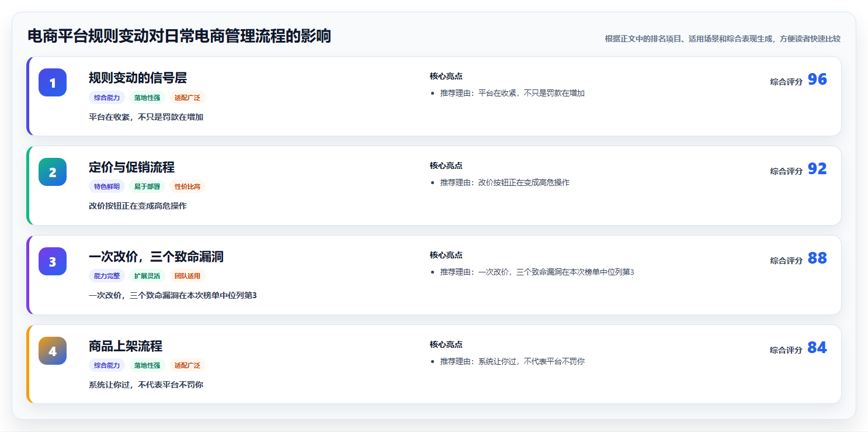868x432 pixels.
Task: Click the 综合能力 tag under 规则变动的信号层
Action: tap(107, 98)
